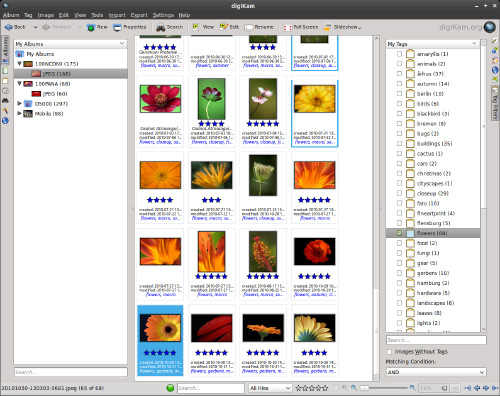Image resolution: width=500 pixels, height=396 pixels.
Task: Uncheck the flowers tag checkbox
Action: (x=399, y=233)
